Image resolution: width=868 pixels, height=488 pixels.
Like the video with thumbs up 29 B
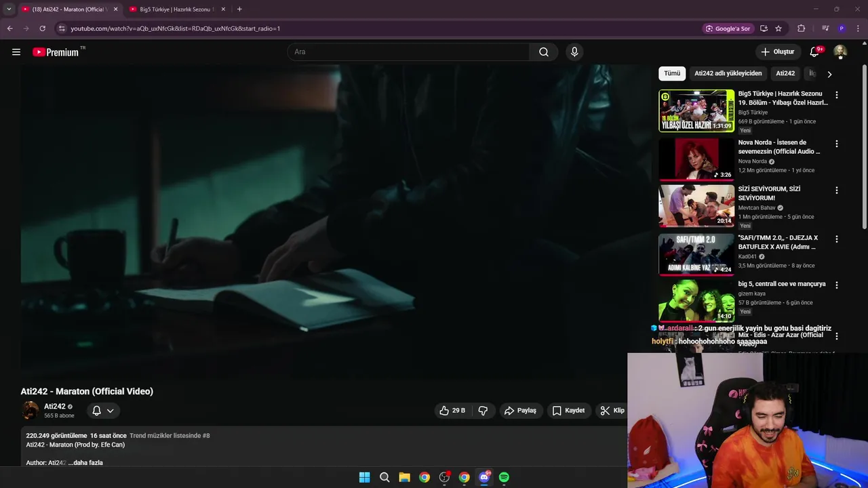(452, 411)
